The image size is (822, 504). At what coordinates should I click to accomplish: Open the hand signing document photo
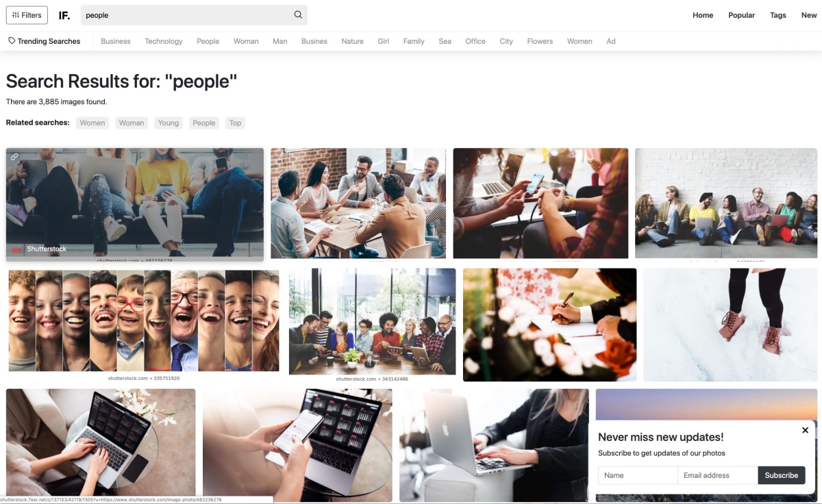tap(550, 325)
